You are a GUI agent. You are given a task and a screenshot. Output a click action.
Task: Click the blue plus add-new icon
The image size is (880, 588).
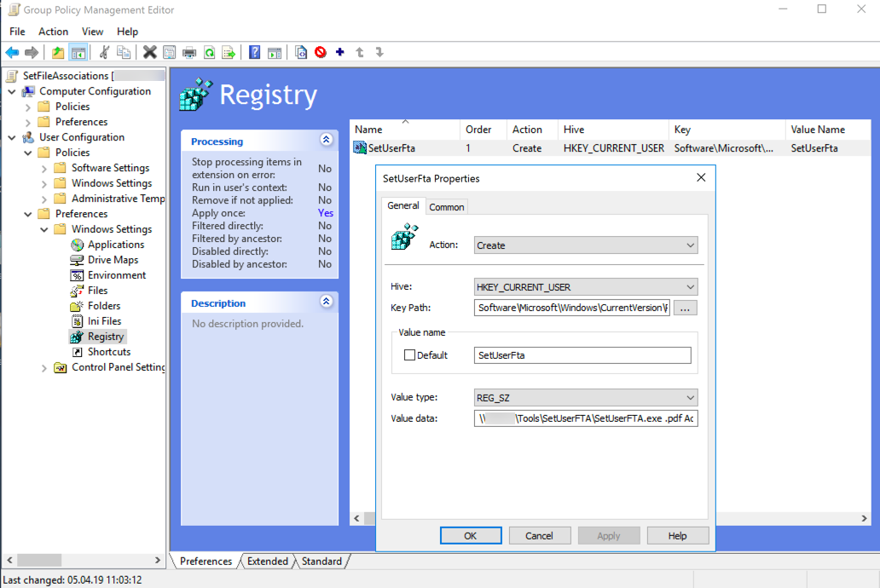tap(340, 52)
